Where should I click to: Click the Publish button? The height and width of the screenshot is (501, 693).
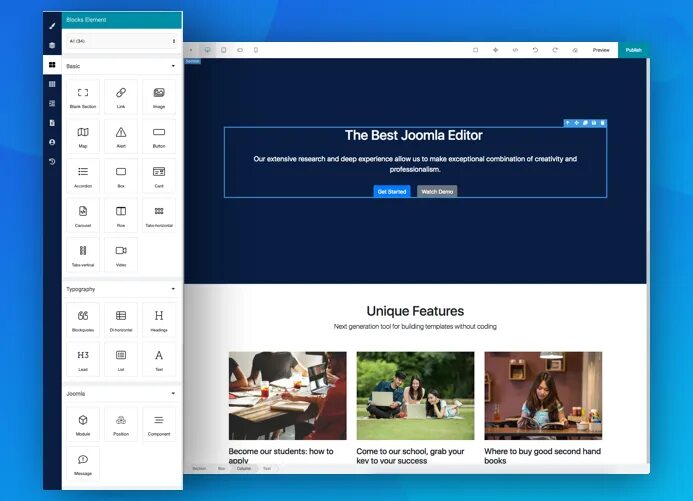click(633, 50)
